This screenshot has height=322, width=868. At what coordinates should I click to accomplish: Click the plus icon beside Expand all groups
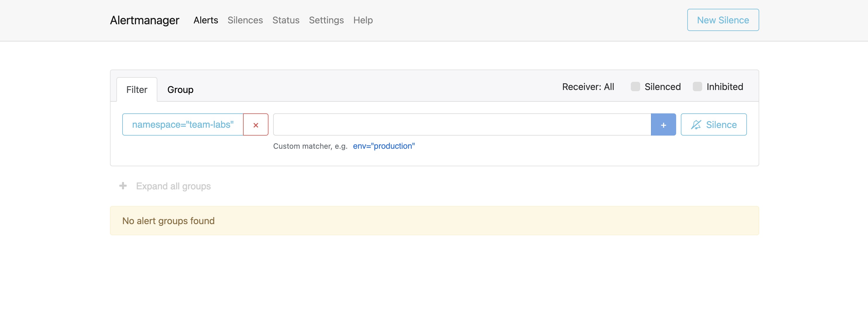tap(123, 186)
